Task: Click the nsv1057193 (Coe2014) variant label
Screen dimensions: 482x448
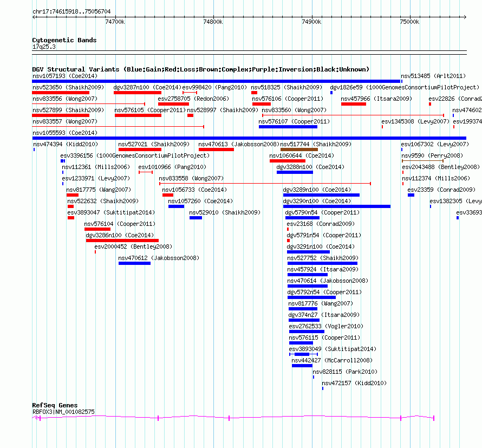Action: click(x=65, y=76)
